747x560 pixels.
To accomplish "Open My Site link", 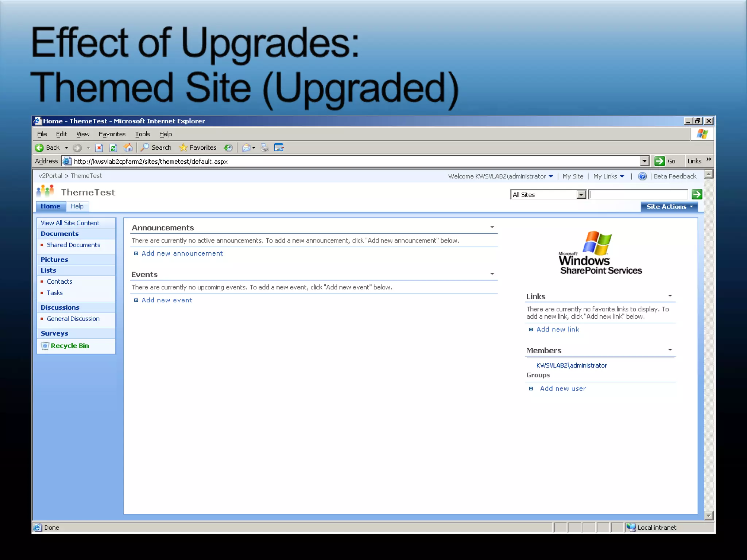I will click(x=573, y=176).
